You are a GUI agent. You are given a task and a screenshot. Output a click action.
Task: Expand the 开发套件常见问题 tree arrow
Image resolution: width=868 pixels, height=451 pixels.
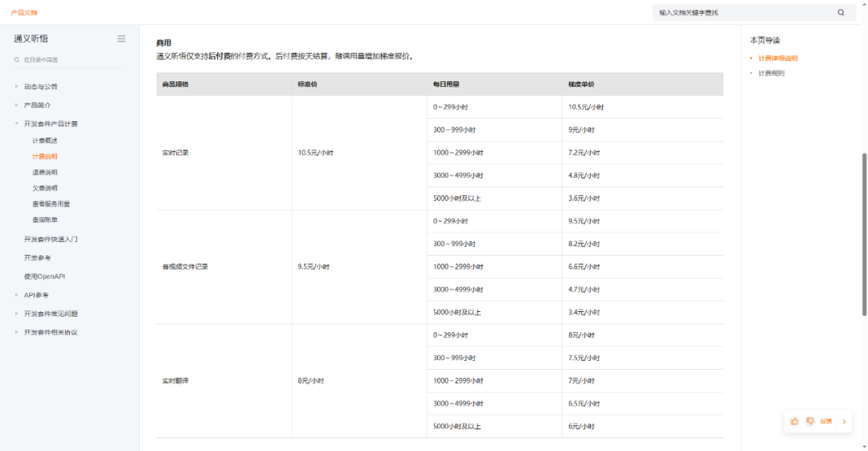coord(16,314)
